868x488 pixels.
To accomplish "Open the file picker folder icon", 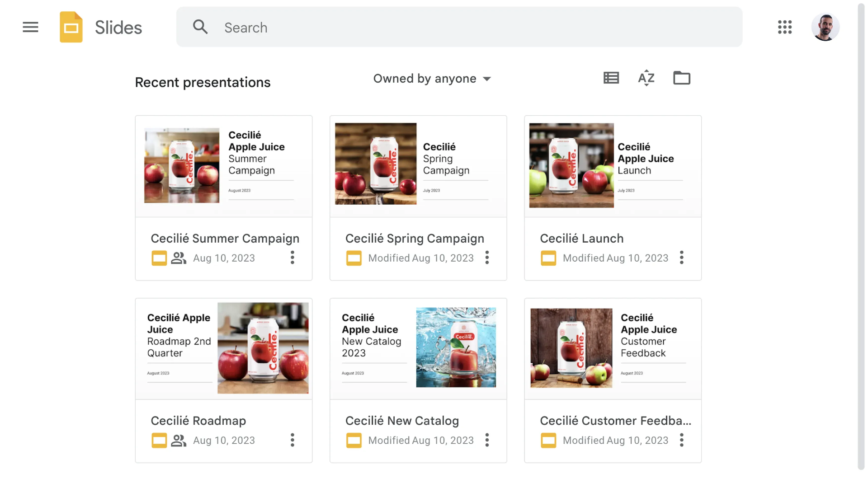I will pyautogui.click(x=681, y=78).
